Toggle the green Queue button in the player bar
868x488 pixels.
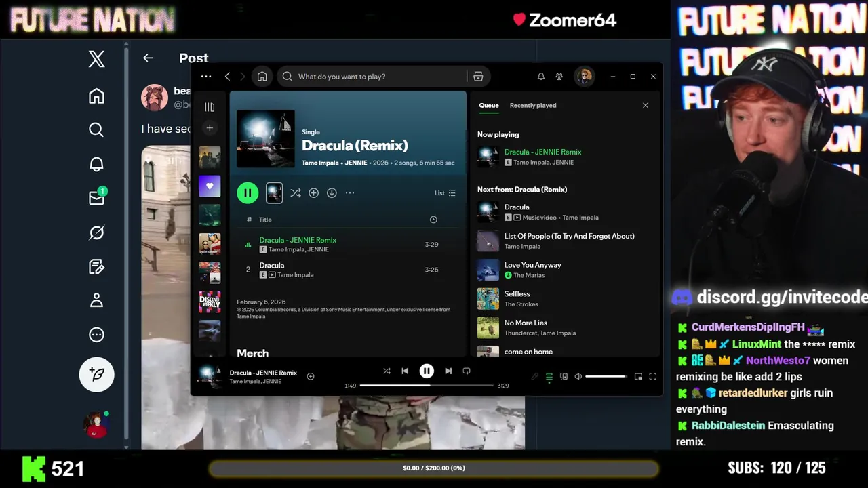click(x=549, y=376)
